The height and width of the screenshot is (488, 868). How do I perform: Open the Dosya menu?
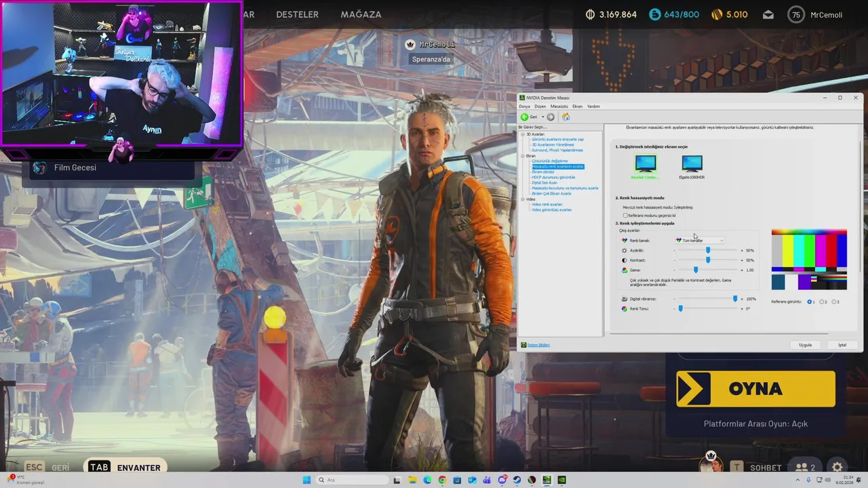point(525,106)
